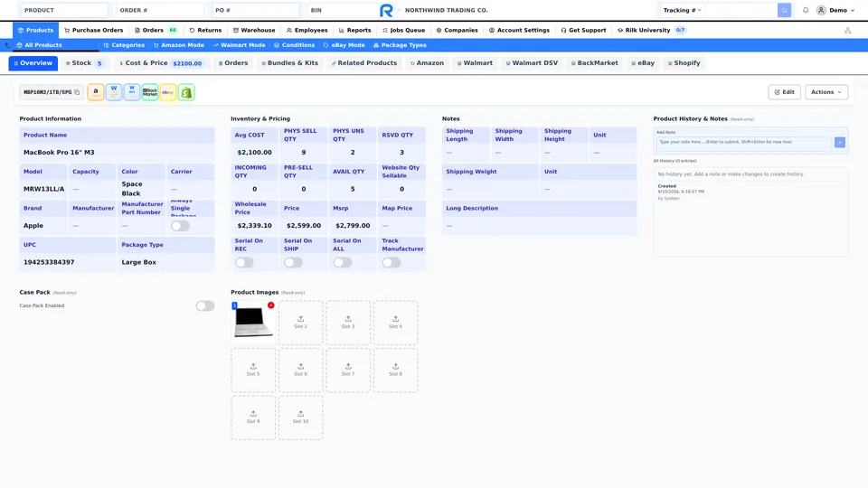The height and width of the screenshot is (488, 868).
Task: Open Rilk University
Action: pos(651,31)
